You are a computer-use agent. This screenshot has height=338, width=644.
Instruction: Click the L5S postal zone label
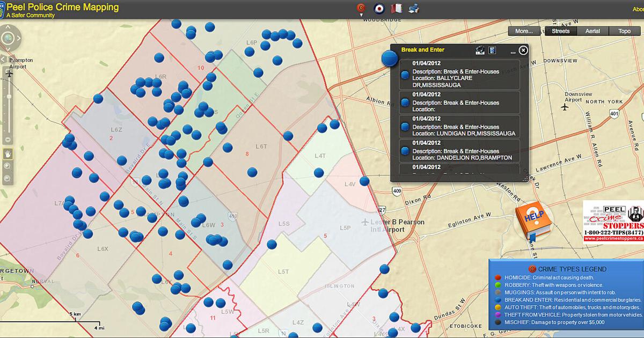coord(284,223)
